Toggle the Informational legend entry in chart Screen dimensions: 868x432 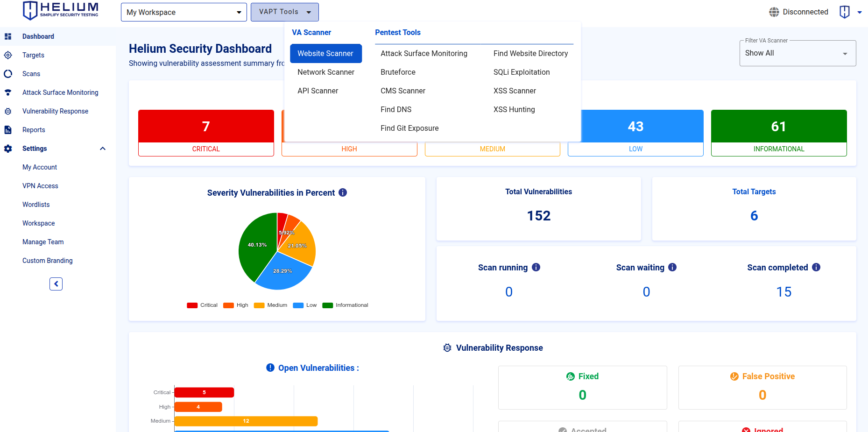pyautogui.click(x=345, y=305)
